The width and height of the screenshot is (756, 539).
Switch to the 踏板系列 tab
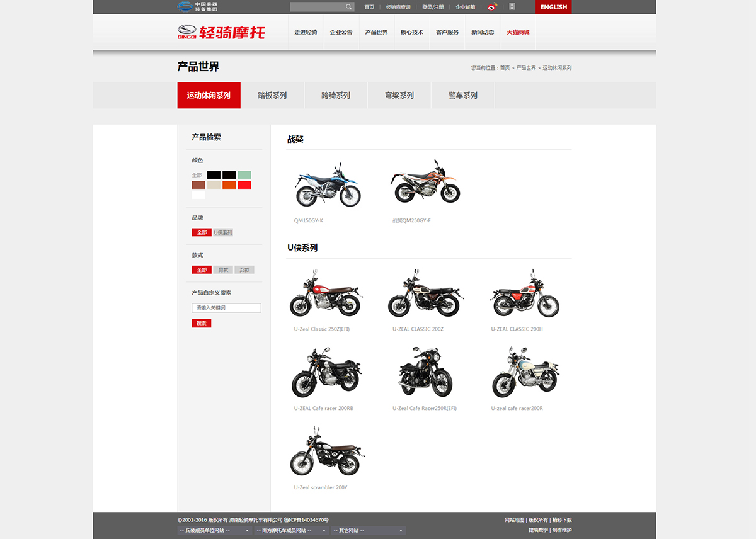click(x=272, y=96)
